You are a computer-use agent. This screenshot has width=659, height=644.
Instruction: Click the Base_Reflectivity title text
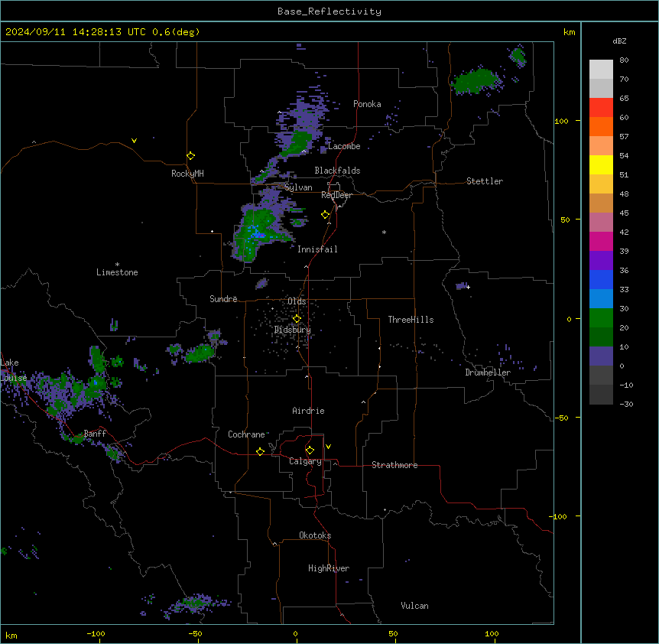pos(329,11)
